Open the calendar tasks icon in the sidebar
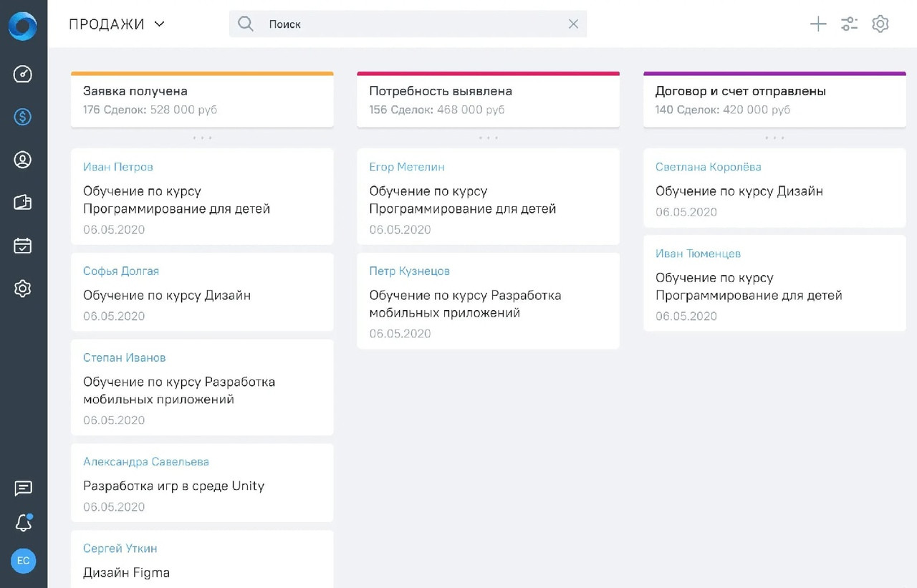 coord(23,246)
